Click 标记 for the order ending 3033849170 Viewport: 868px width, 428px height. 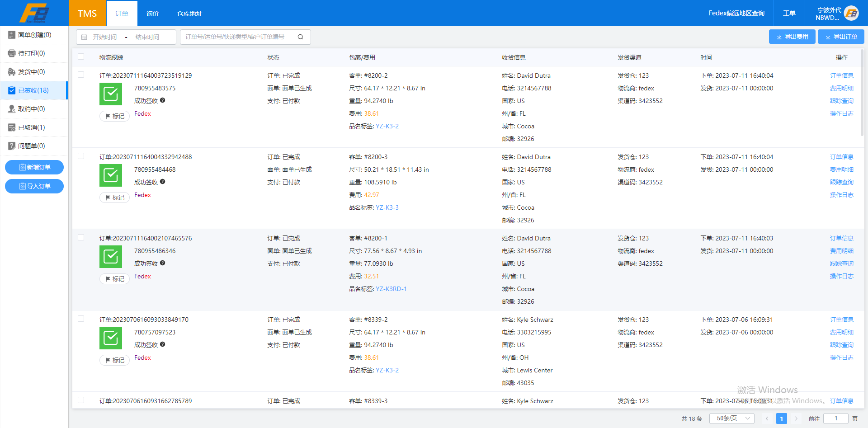(x=115, y=360)
